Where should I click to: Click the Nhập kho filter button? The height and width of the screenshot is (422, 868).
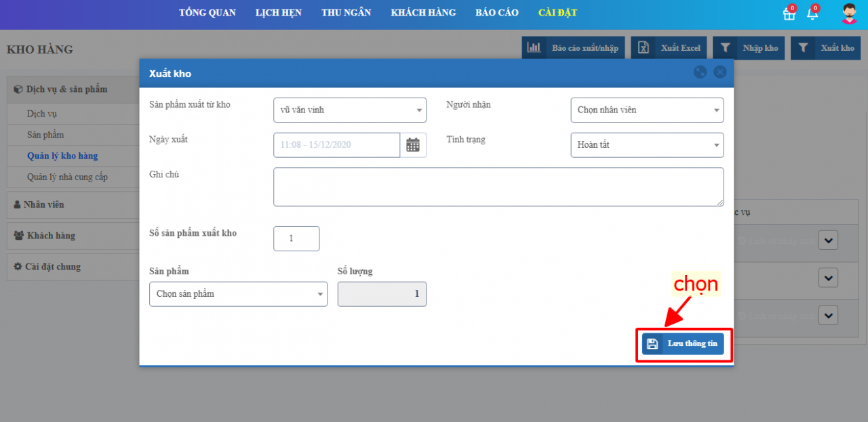point(749,48)
